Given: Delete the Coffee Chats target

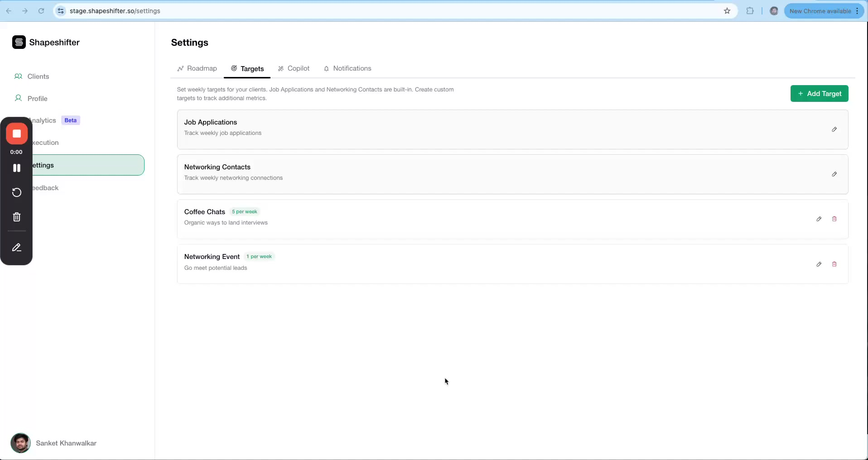Looking at the screenshot, I should pyautogui.click(x=834, y=219).
